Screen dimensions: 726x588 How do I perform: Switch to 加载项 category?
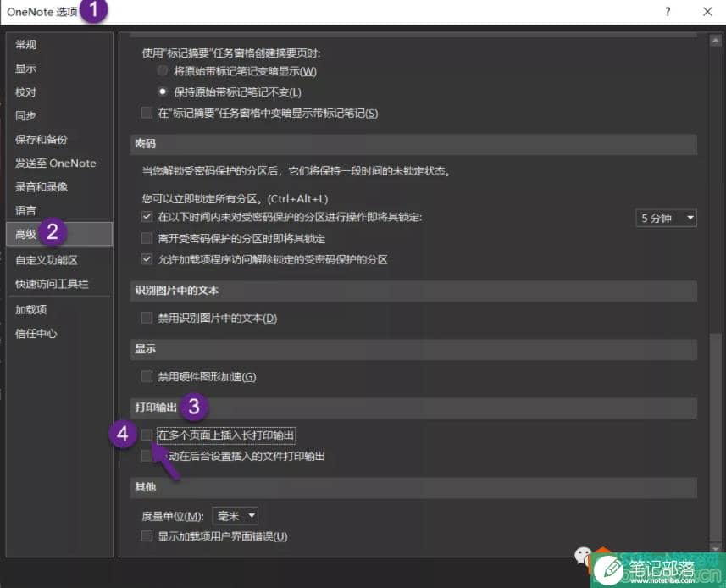[30, 310]
